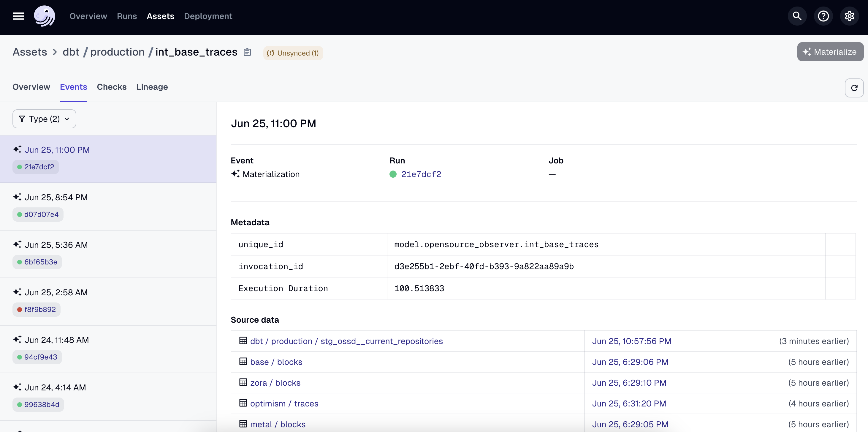Click chevron after Assets breadcrumb
868x432 pixels.
(x=55, y=52)
